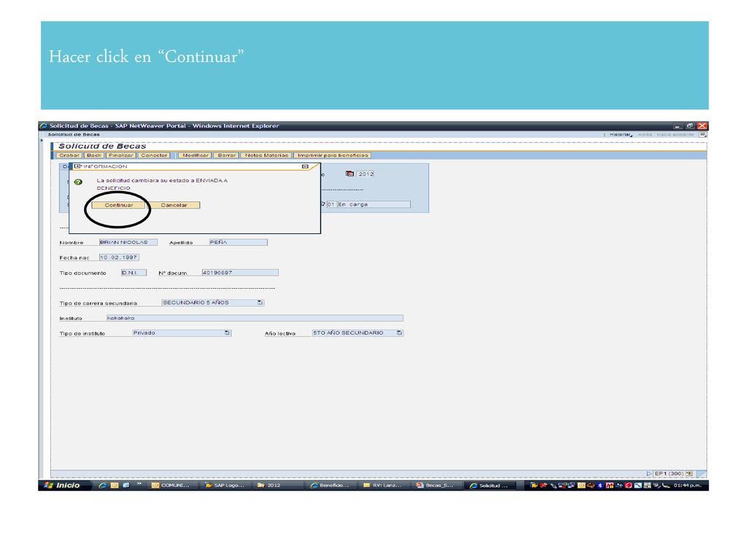Open the Historial dropdown menu

621,135
